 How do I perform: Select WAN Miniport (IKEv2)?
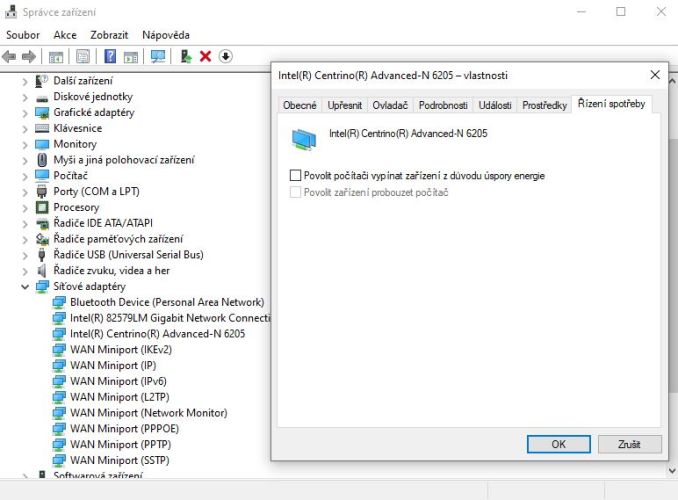click(x=121, y=349)
